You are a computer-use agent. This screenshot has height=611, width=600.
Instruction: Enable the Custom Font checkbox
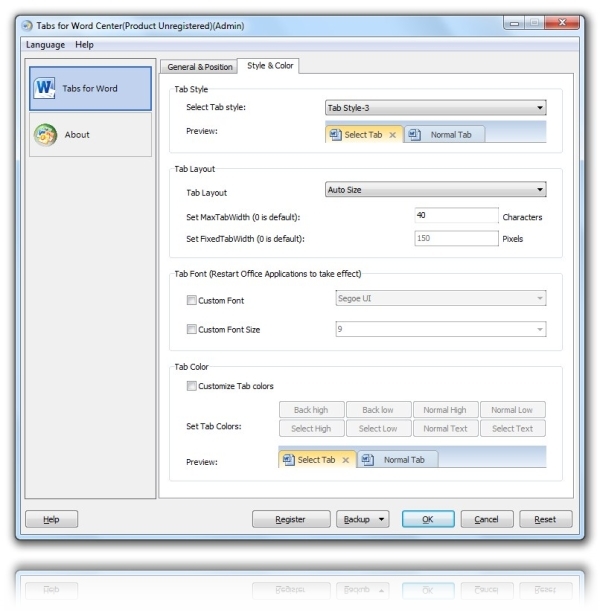coord(191,300)
